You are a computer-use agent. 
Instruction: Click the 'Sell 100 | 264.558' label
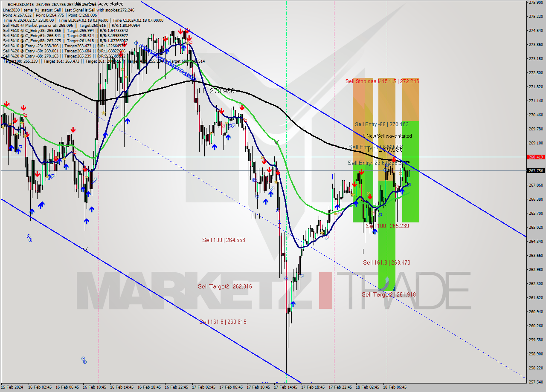click(x=224, y=240)
